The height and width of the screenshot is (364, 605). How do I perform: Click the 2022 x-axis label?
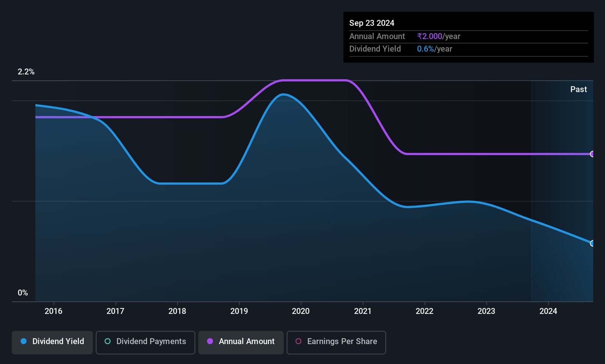pos(424,311)
